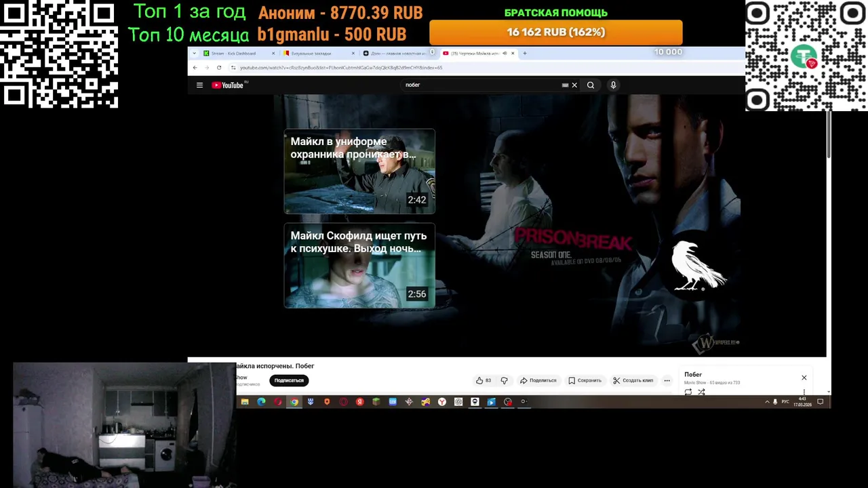868x488 pixels.
Task: Close the Визуальные закладки tab
Action: coord(353,54)
